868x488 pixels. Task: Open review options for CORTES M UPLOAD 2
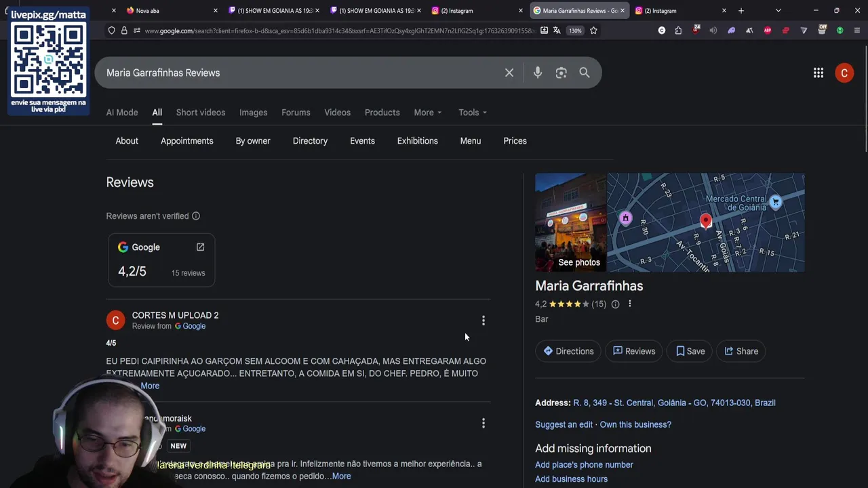pos(484,321)
